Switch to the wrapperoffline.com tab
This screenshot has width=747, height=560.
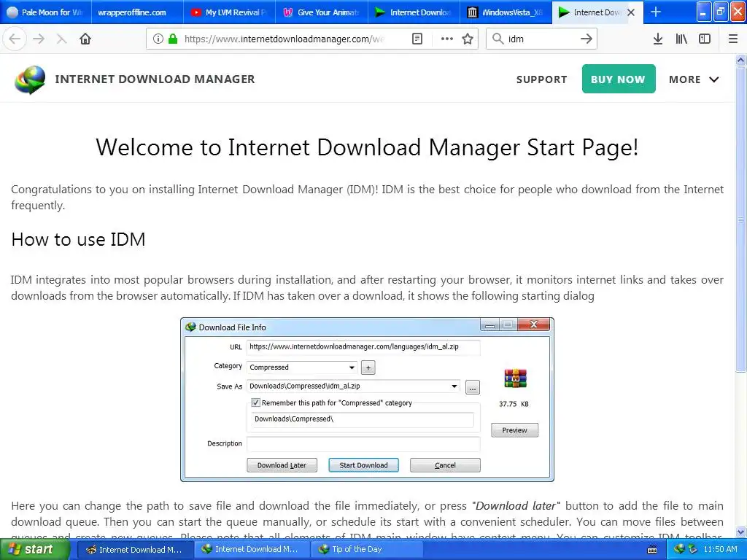pyautogui.click(x=137, y=12)
